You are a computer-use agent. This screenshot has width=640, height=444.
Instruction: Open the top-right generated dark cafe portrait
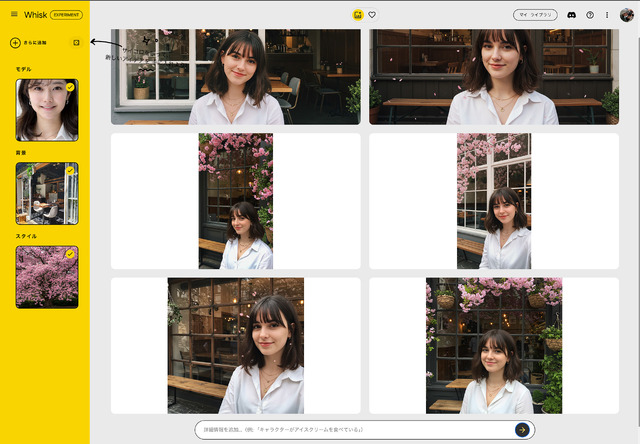point(494,77)
